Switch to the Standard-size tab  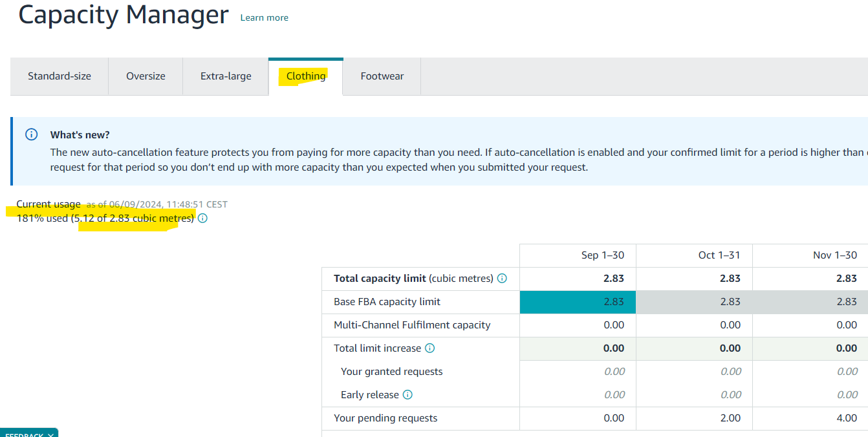point(60,76)
